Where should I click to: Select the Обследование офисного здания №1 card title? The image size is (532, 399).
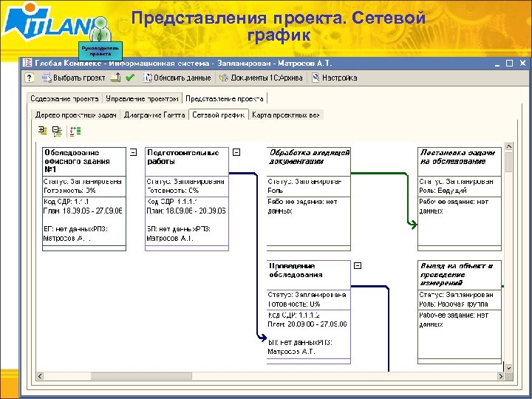[x=77, y=161]
